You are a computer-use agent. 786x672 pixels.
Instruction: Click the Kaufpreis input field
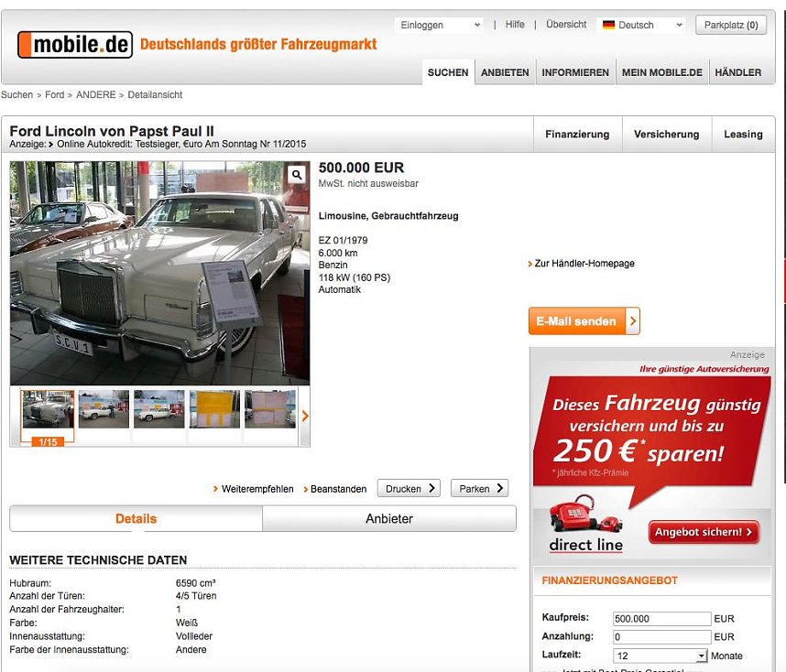click(x=662, y=619)
